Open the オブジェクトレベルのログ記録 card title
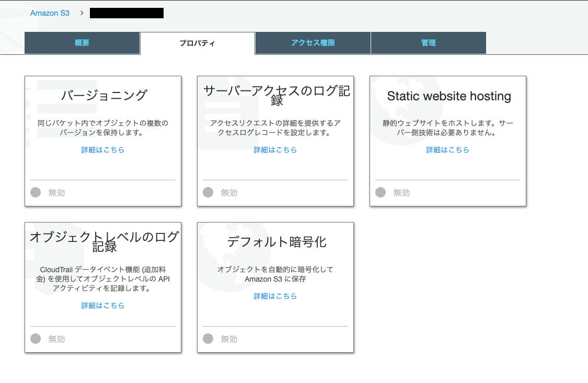This screenshot has width=588, height=383. (104, 241)
